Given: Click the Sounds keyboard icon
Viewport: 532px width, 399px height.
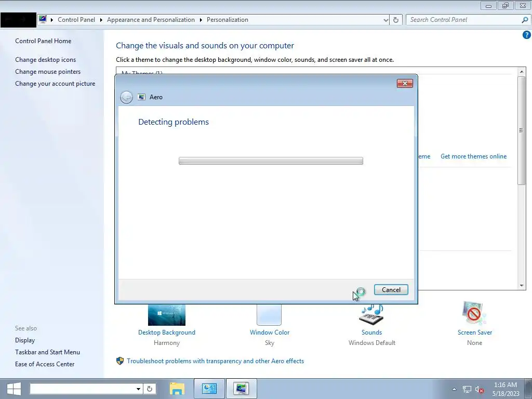Looking at the screenshot, I should [371, 315].
